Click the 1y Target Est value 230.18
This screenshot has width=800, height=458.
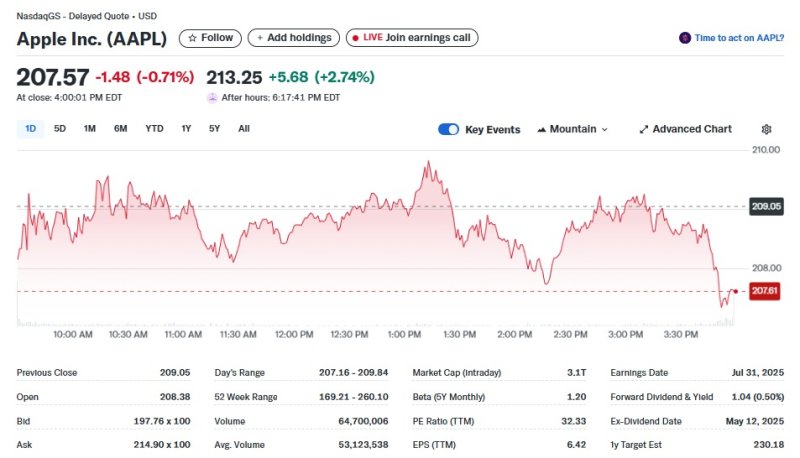pos(768,445)
